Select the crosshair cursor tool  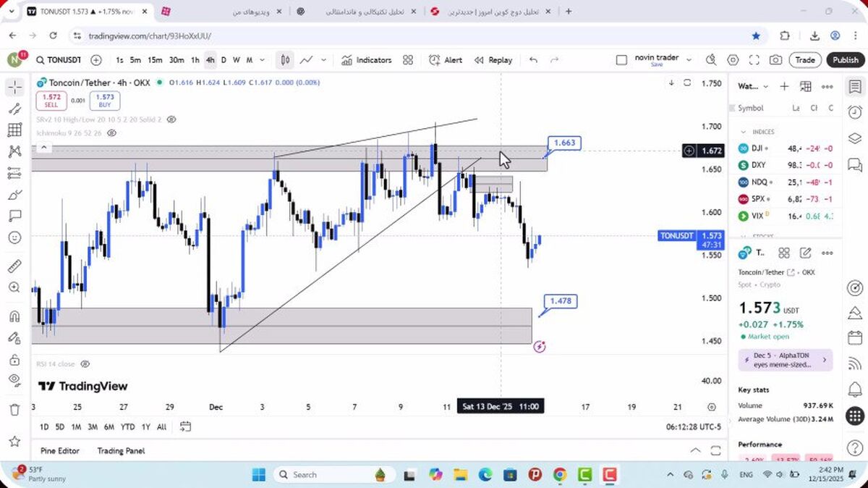click(14, 88)
